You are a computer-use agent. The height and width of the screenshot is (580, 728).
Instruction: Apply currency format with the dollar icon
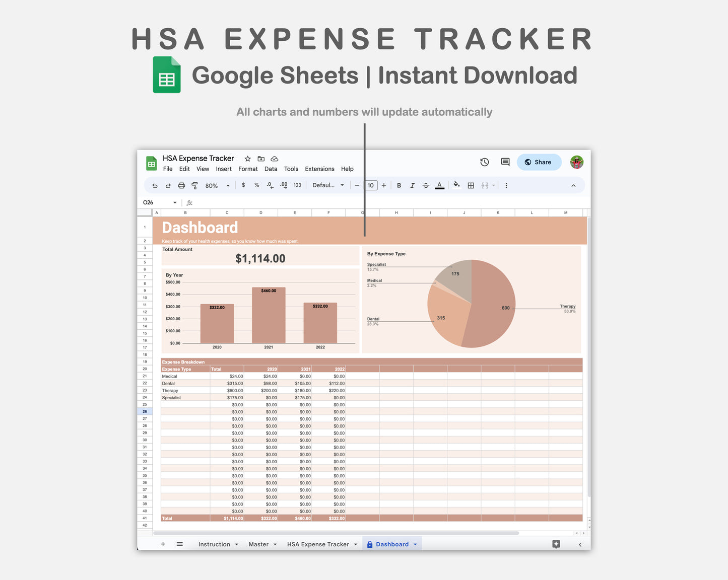tap(243, 185)
